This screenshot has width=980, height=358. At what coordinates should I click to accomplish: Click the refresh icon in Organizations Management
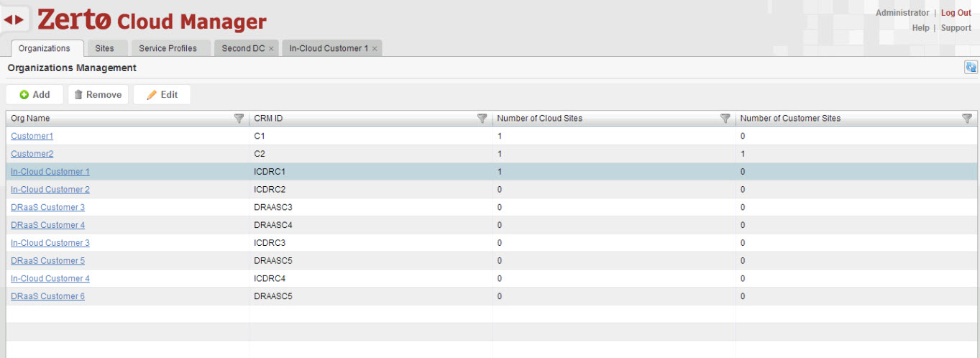(971, 68)
